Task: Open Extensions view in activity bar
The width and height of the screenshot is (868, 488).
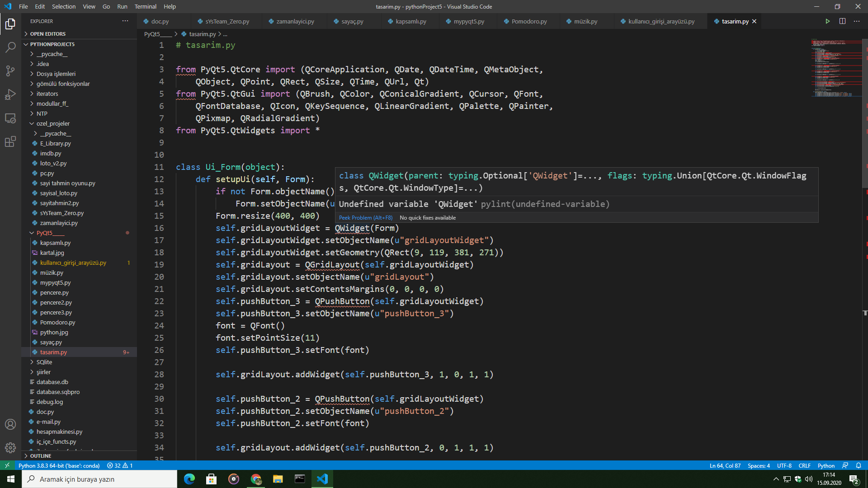Action: 10,141
